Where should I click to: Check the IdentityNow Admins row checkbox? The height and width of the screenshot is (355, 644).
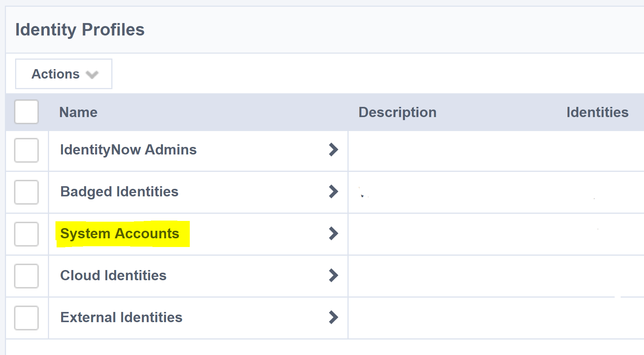[x=26, y=150]
